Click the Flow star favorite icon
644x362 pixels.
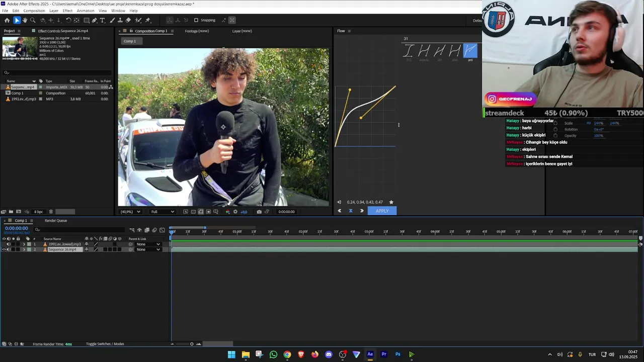[x=391, y=202]
